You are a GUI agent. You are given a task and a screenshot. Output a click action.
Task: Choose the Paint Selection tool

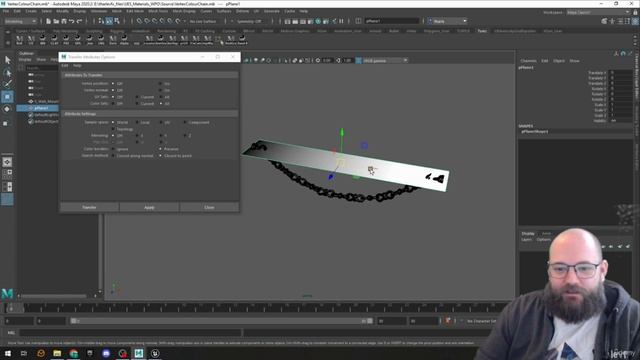click(x=7, y=84)
